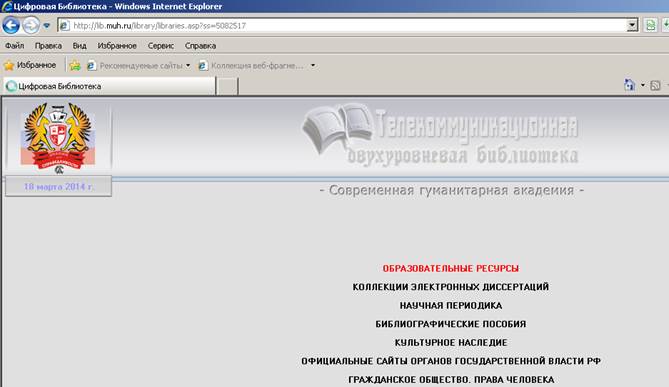Click the Рекомендуемые сайты icon
The image size is (669, 387).
pyautogui.click(x=91, y=65)
